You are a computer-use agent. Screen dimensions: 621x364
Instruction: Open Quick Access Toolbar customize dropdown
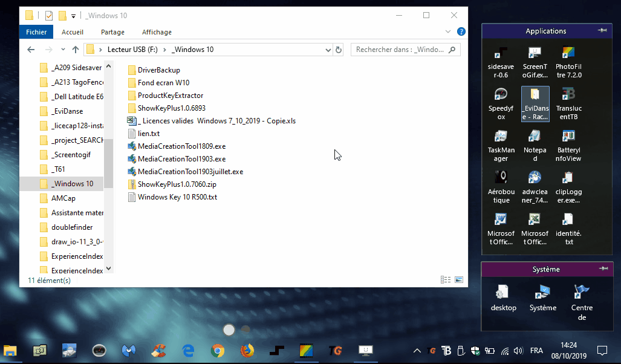[x=73, y=16]
